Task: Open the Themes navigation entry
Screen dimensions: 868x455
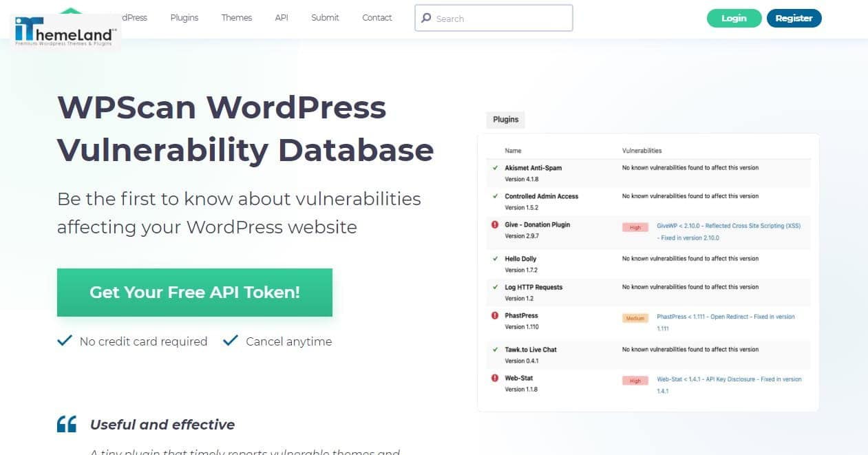Action: pos(236,18)
